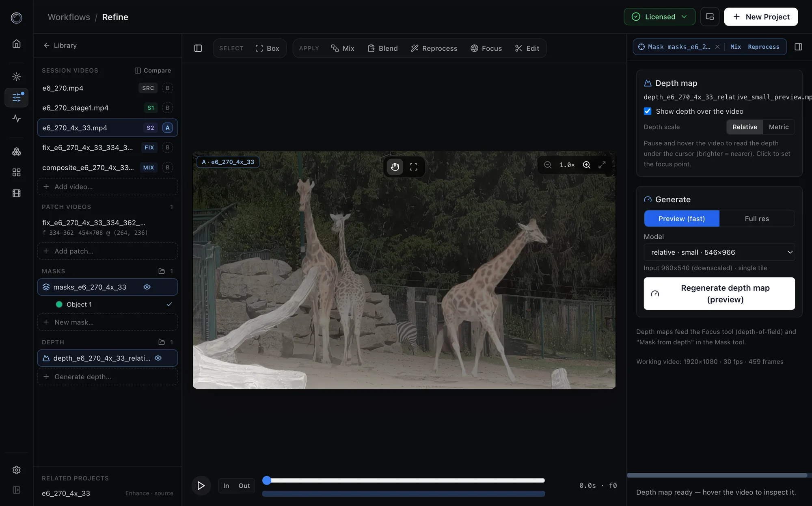This screenshot has width=812, height=506.
Task: Open related project e6_270_4x_33
Action: 107,493
